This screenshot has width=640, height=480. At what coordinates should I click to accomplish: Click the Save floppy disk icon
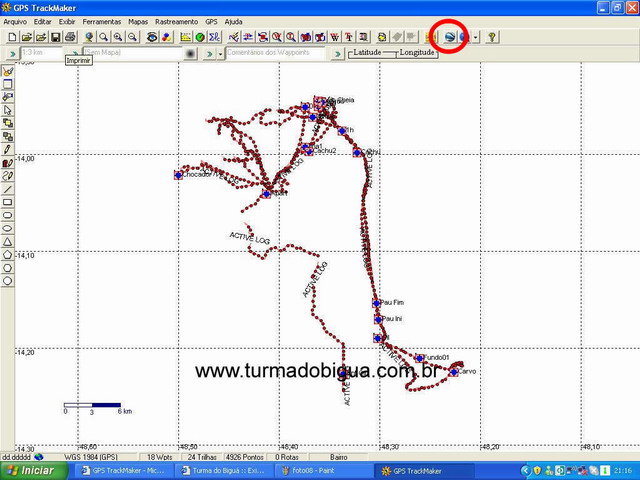[x=56, y=37]
